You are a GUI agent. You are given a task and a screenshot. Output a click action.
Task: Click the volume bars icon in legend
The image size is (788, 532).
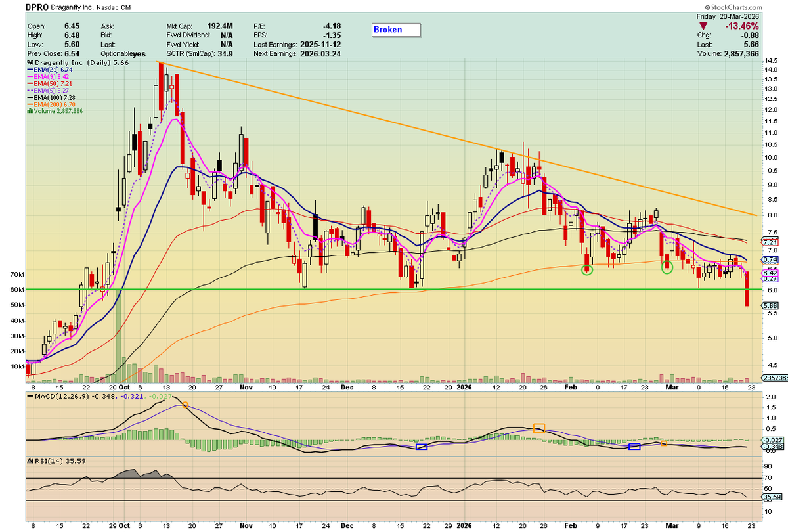[30, 112]
